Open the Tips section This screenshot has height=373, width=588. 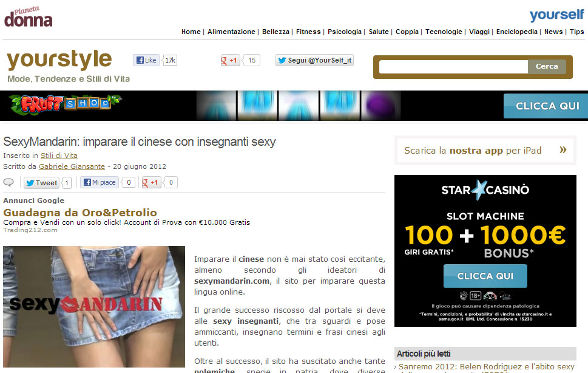coord(576,32)
